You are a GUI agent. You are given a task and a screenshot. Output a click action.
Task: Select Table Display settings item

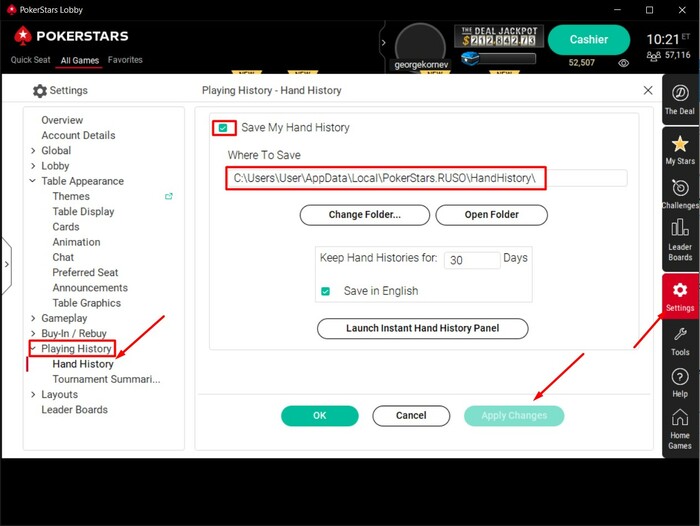(x=83, y=212)
